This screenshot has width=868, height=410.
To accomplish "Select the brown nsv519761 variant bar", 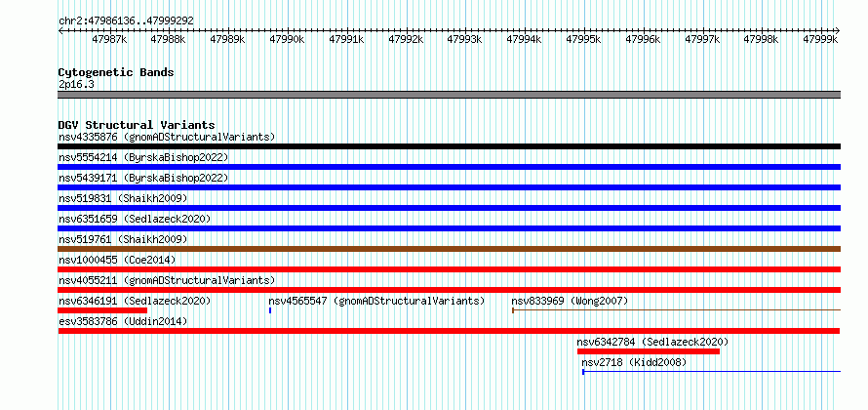I will pyautogui.click(x=449, y=249).
